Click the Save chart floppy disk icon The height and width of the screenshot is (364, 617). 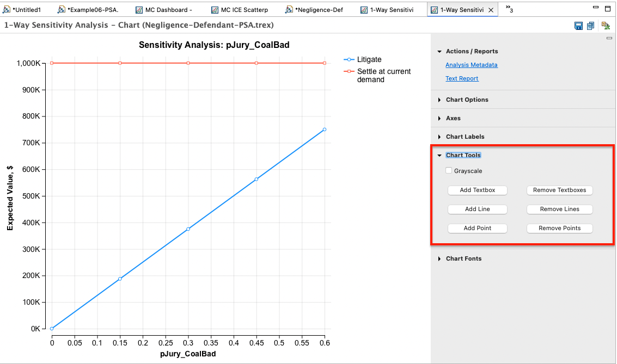pos(579,26)
